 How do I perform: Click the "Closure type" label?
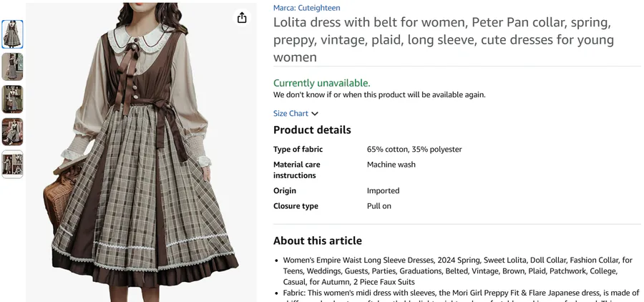[x=296, y=206]
